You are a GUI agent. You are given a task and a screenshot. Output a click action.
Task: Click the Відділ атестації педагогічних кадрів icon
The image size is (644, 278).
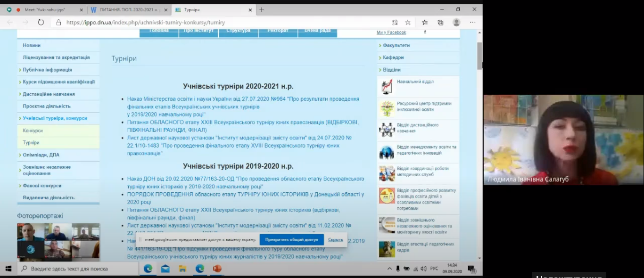point(387,249)
